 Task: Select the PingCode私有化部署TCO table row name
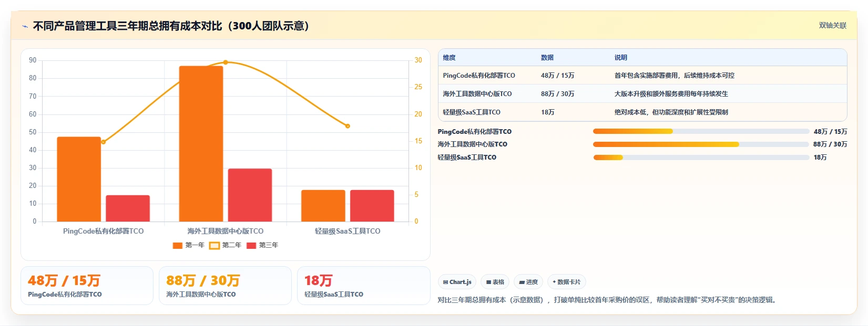pyautogui.click(x=479, y=76)
